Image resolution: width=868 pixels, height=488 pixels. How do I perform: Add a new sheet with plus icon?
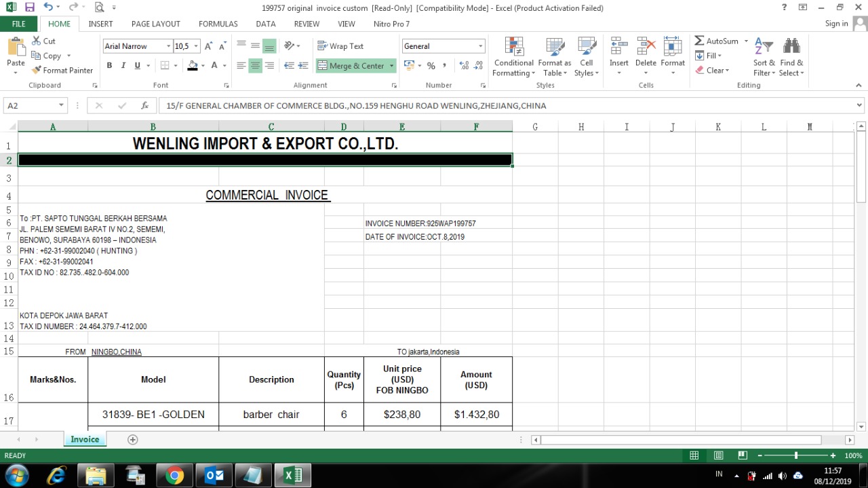click(x=133, y=439)
